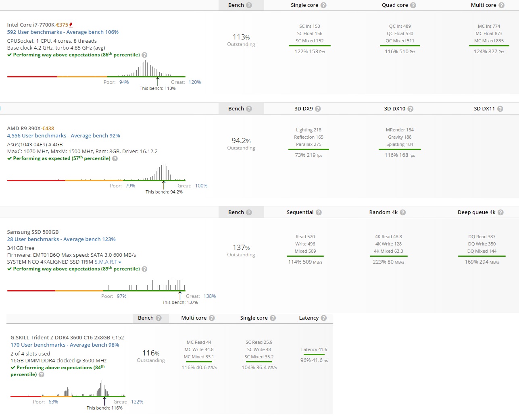Click GPU Poor 79% value
Image resolution: width=519 pixels, height=420 pixels.
[130, 186]
